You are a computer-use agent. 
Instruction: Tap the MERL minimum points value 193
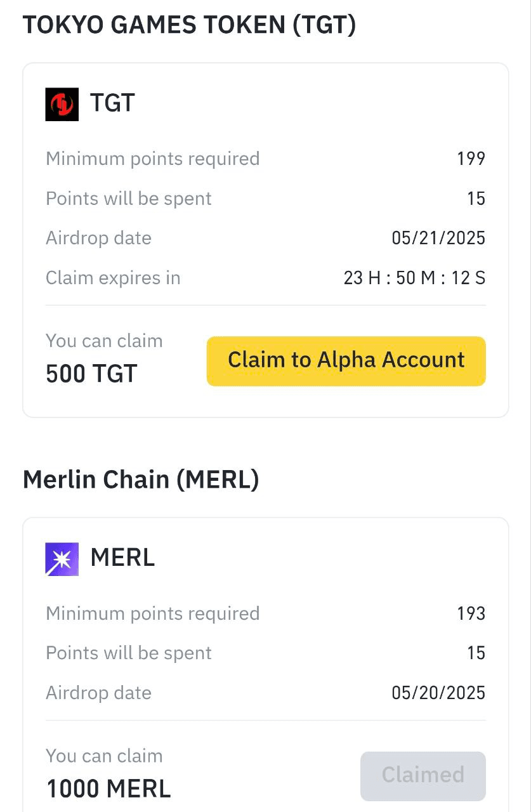coord(471,613)
